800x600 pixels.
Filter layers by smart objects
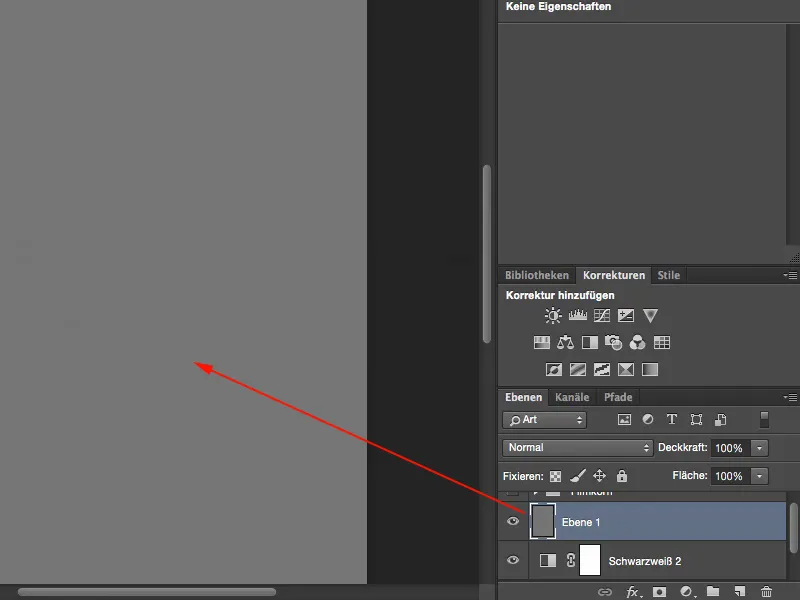[x=720, y=420]
